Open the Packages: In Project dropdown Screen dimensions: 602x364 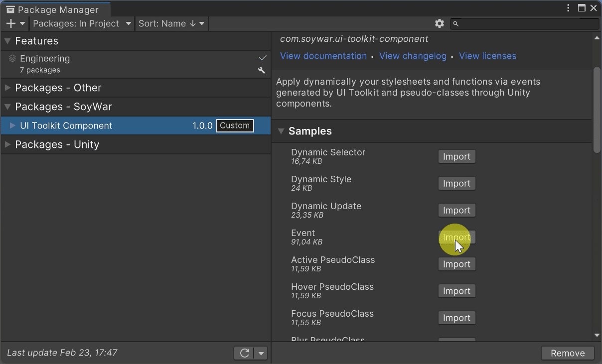click(x=81, y=23)
